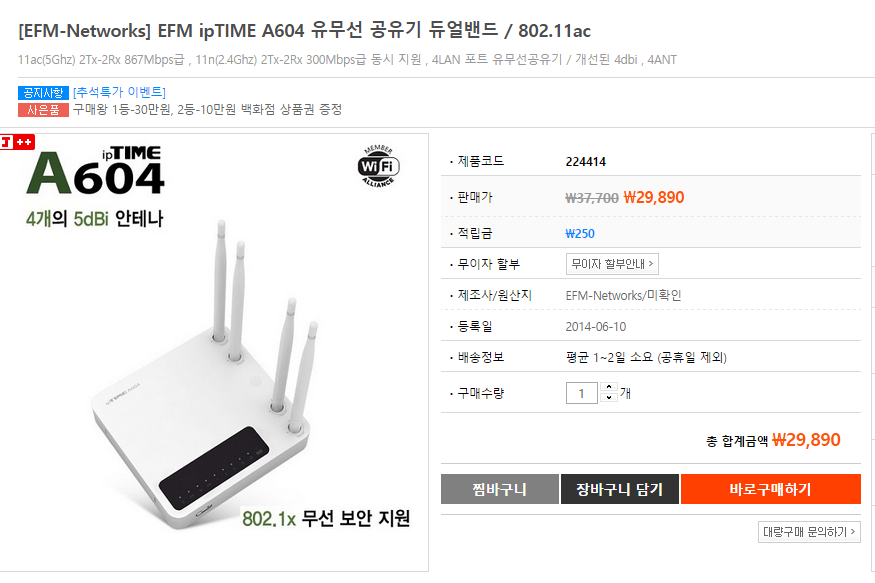Click the product title heading text

[x=305, y=30]
